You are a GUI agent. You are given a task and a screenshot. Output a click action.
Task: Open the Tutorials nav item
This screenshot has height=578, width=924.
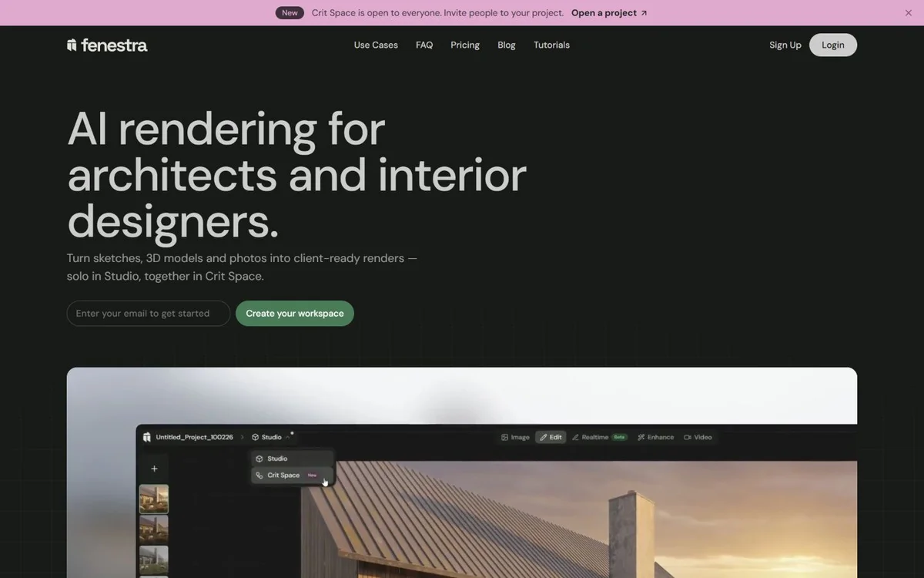551,45
